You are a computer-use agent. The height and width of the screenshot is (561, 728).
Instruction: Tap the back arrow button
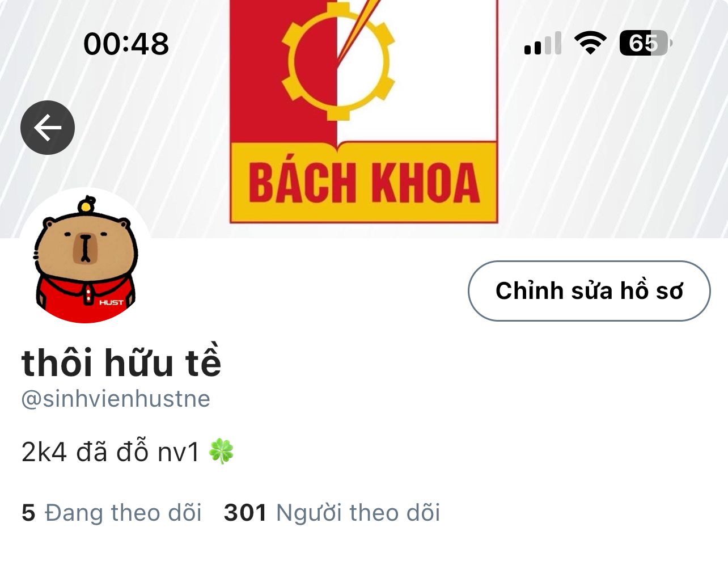pos(48,128)
